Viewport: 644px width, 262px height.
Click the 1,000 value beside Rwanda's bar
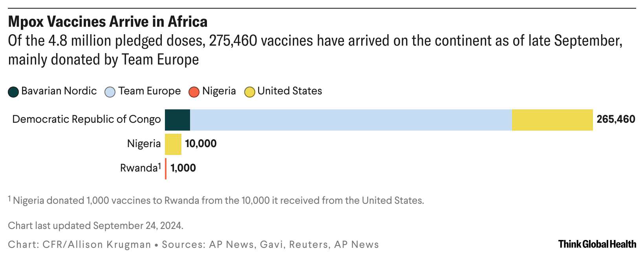click(183, 168)
